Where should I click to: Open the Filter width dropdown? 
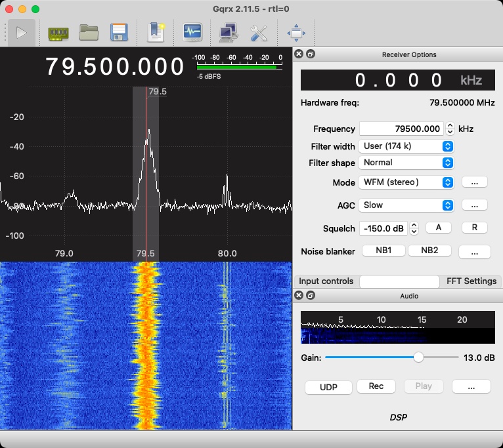pos(406,146)
